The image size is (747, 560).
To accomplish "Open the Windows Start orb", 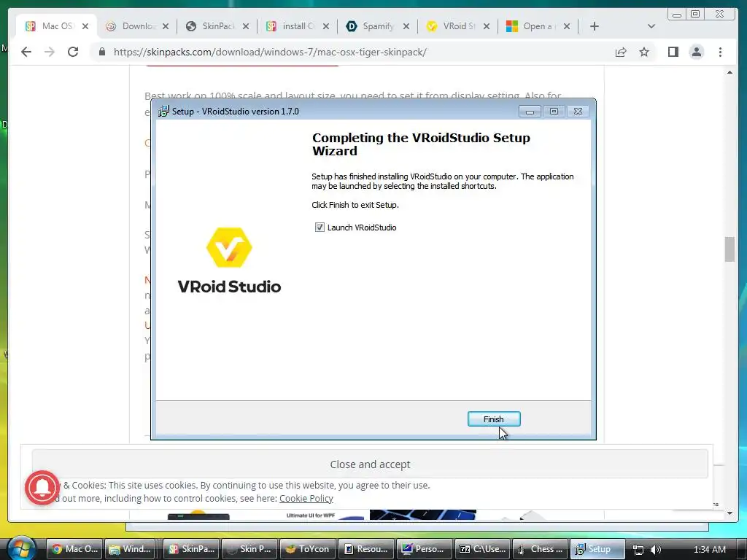I will pos(21,549).
